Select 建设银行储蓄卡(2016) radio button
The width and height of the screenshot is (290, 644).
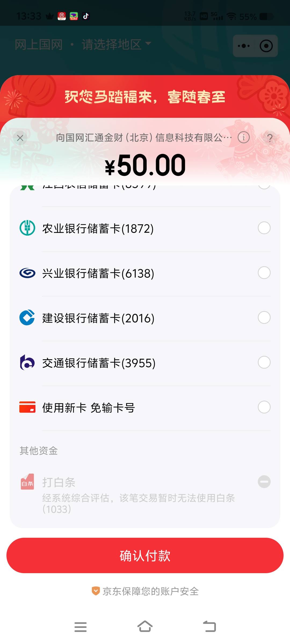click(x=264, y=318)
